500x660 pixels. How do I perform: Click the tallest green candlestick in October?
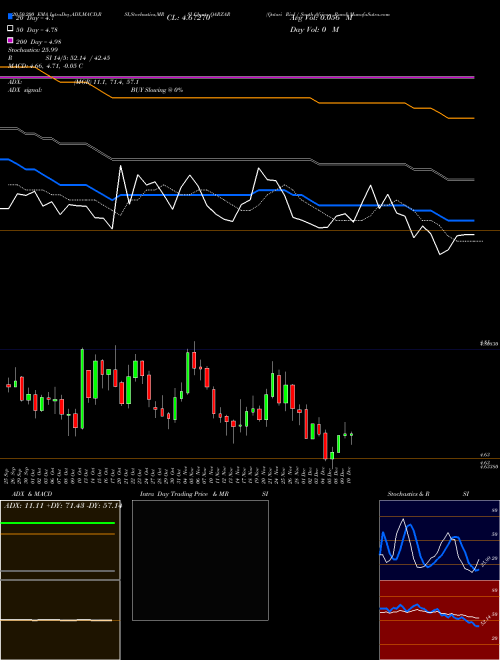[x=82, y=389]
